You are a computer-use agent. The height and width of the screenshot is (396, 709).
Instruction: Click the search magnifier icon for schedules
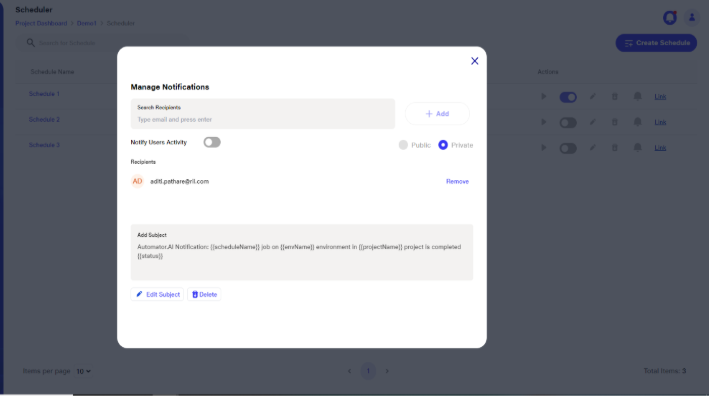(x=30, y=42)
